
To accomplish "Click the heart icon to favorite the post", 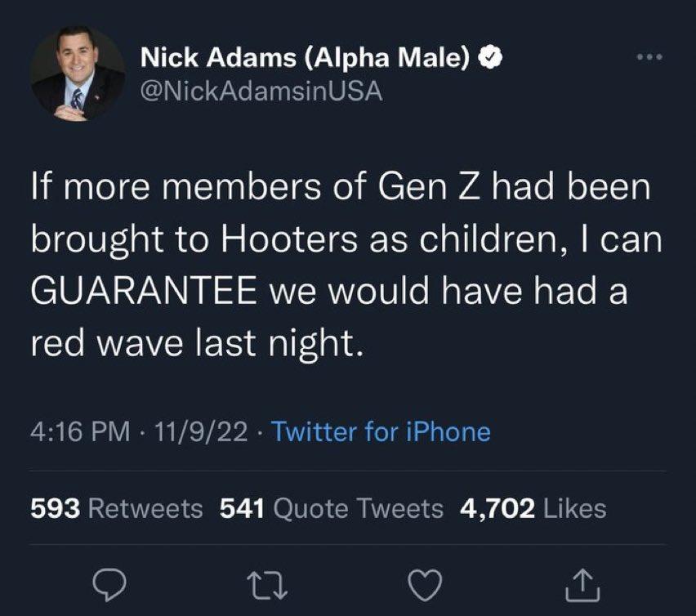I will (424, 583).
